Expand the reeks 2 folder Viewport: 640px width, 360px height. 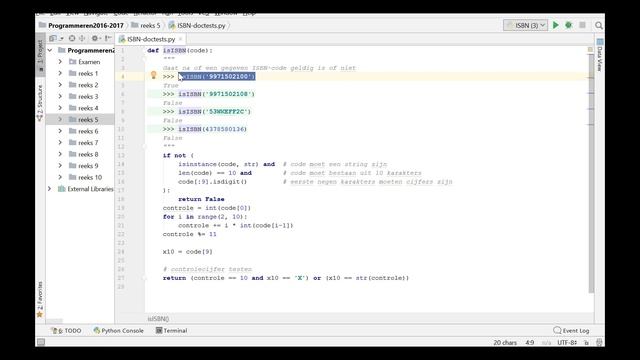coord(60,85)
